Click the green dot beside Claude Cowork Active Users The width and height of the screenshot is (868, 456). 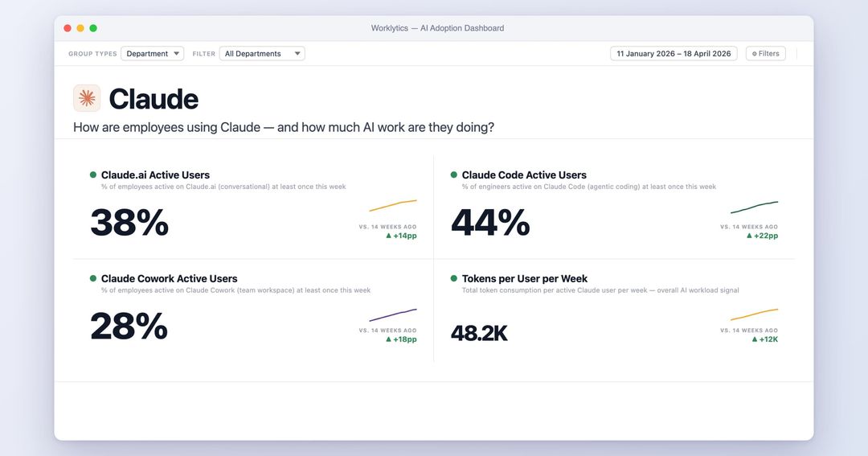coord(93,278)
